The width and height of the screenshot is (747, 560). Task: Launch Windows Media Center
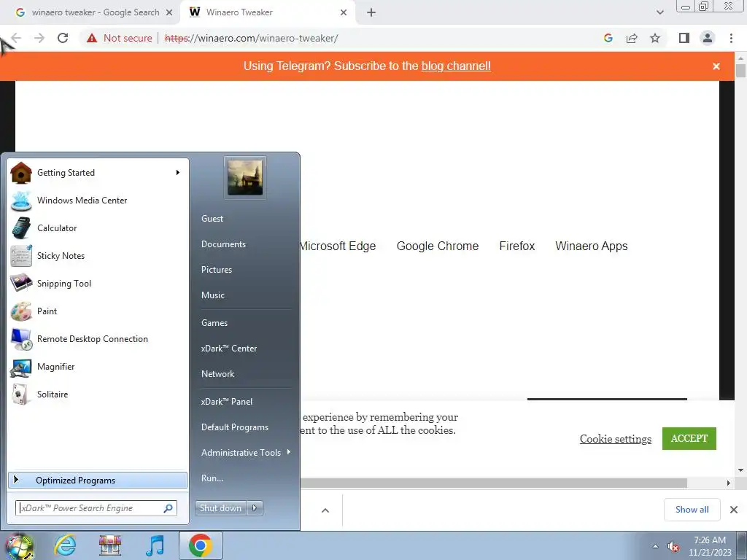98,201
